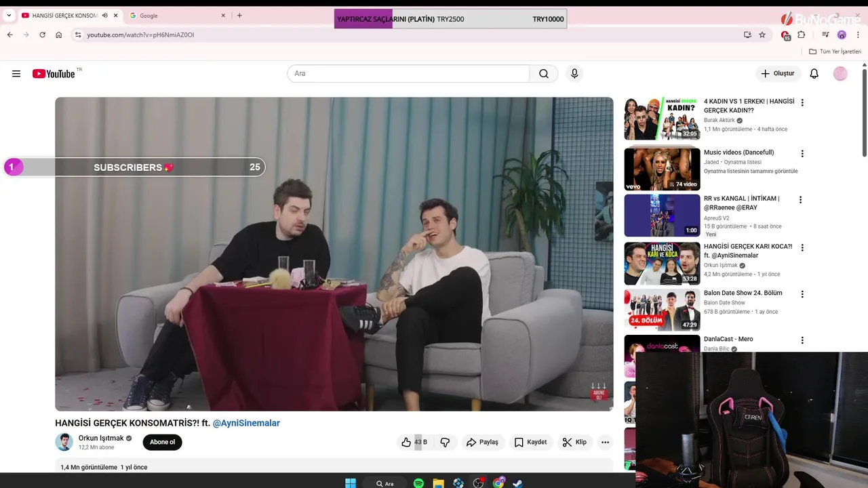This screenshot has width=868, height=488.
Task: Open Steam from the taskbar
Action: click(x=518, y=483)
